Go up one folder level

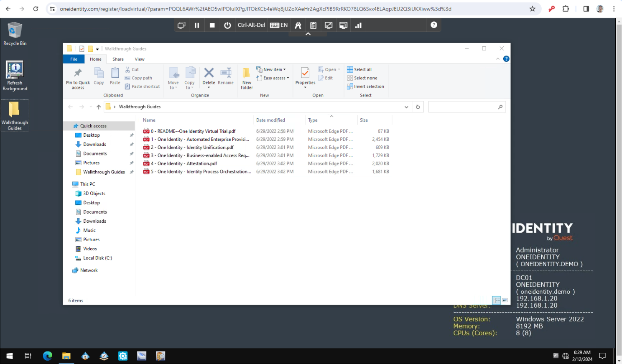tap(99, 107)
